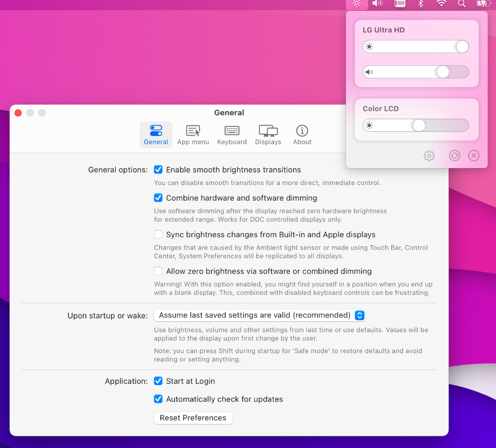Enable Allow zero brightness option
Image resolution: width=496 pixels, height=448 pixels.
coord(158,271)
